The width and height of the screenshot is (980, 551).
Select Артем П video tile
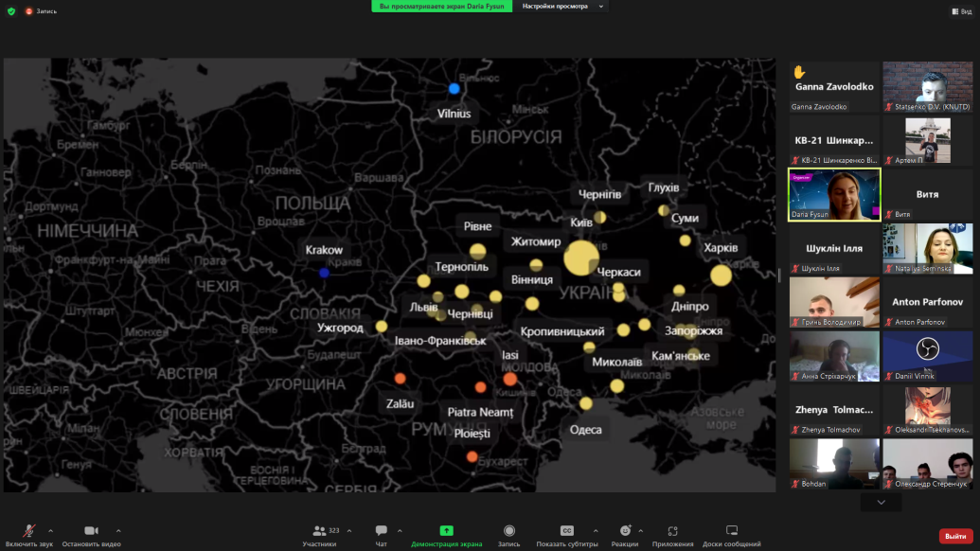click(x=928, y=140)
